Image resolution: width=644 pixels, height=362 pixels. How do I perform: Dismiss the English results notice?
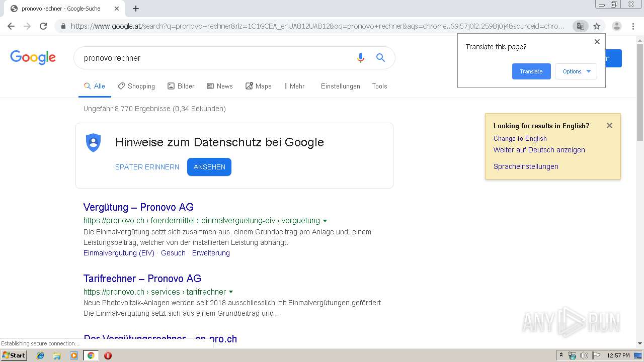point(609,126)
